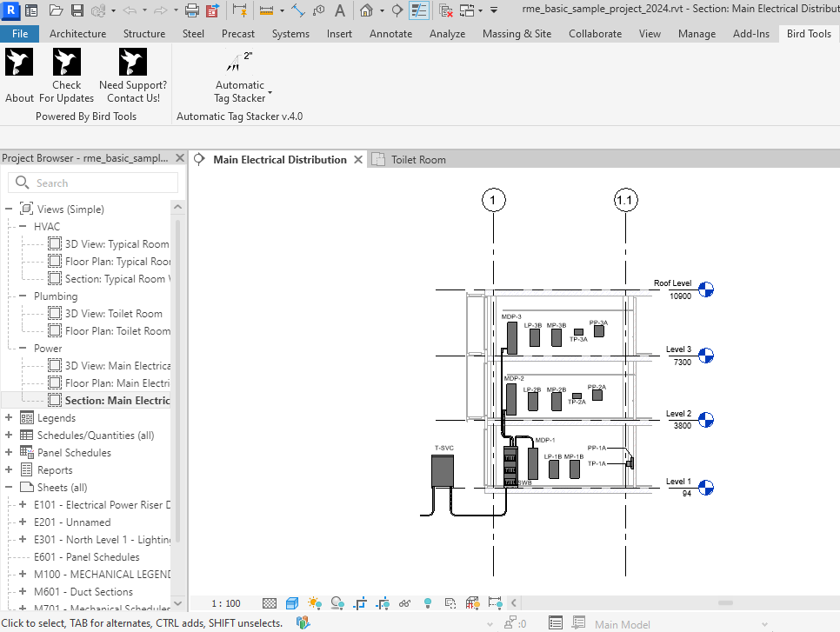Switch to the Toilet Room view tab
This screenshot has height=632, width=840.
point(417,160)
